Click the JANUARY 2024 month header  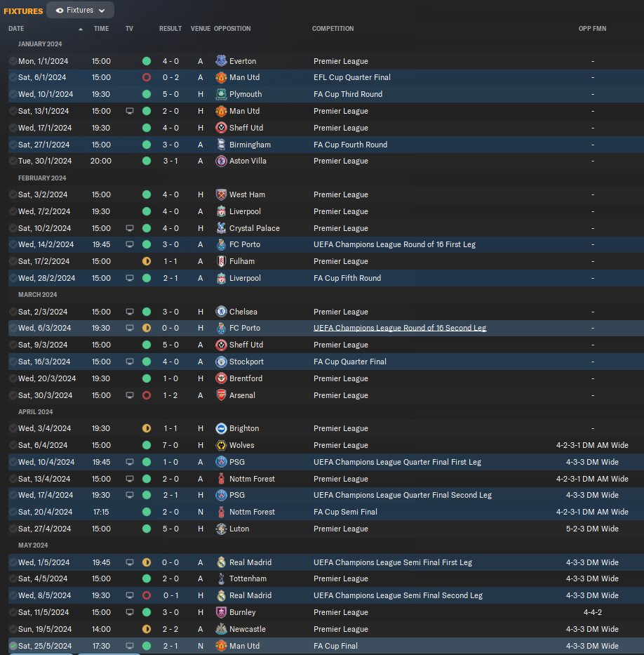coord(40,44)
